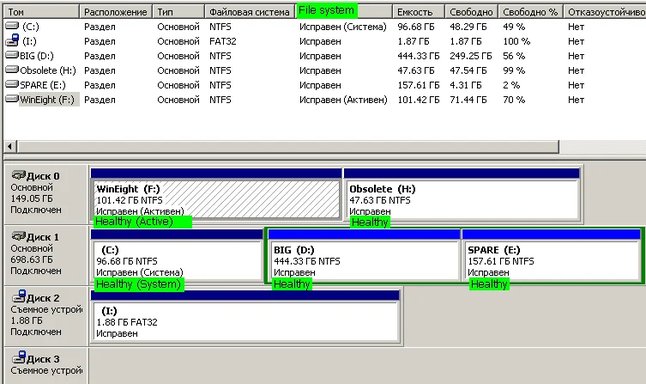Select the Obsolete (H:) name in the volume list

point(48,70)
